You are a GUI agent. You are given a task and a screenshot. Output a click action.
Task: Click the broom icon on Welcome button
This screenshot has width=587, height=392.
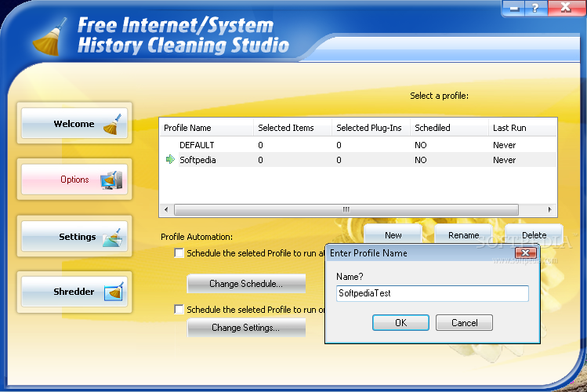[x=113, y=124]
